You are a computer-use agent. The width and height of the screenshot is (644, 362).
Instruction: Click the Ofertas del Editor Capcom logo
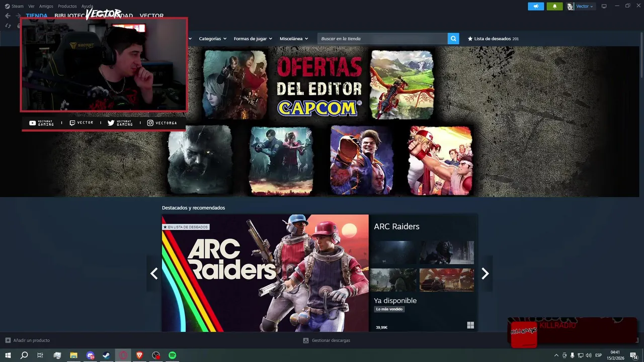[319, 86]
